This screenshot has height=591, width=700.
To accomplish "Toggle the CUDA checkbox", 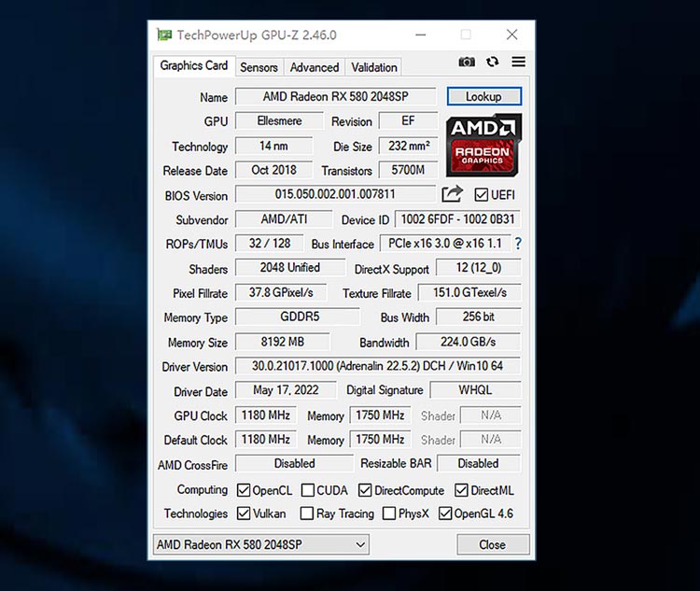I will click(308, 490).
